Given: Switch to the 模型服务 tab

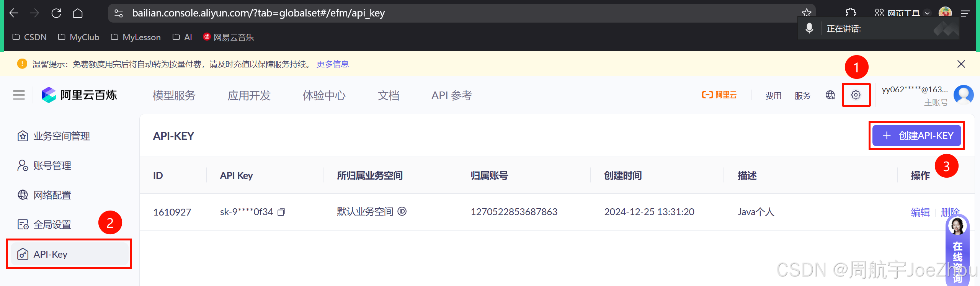Looking at the screenshot, I should 174,95.
